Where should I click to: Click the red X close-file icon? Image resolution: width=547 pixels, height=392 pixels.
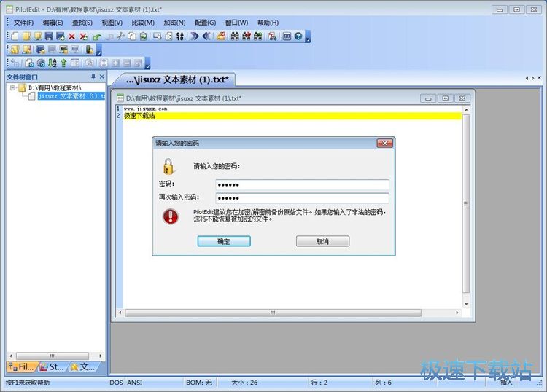tap(72, 36)
